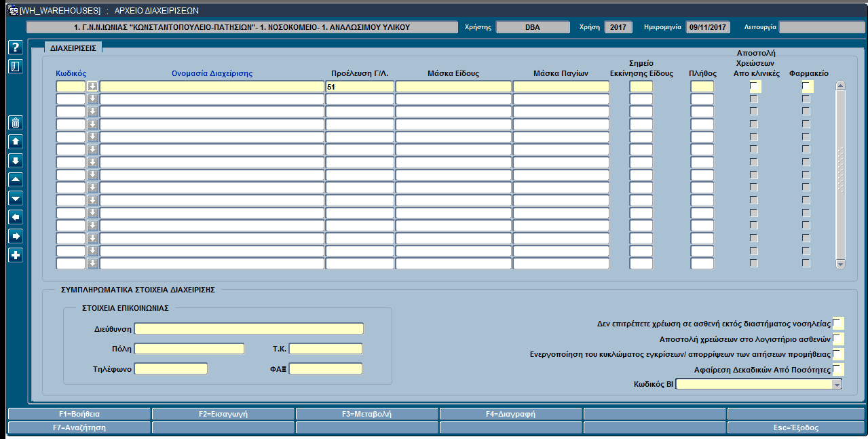Toggle 'Αποστολή χρεώσεων στο λογιστήριο ασθενών' checkbox
The image size is (868, 439).
(x=838, y=339)
